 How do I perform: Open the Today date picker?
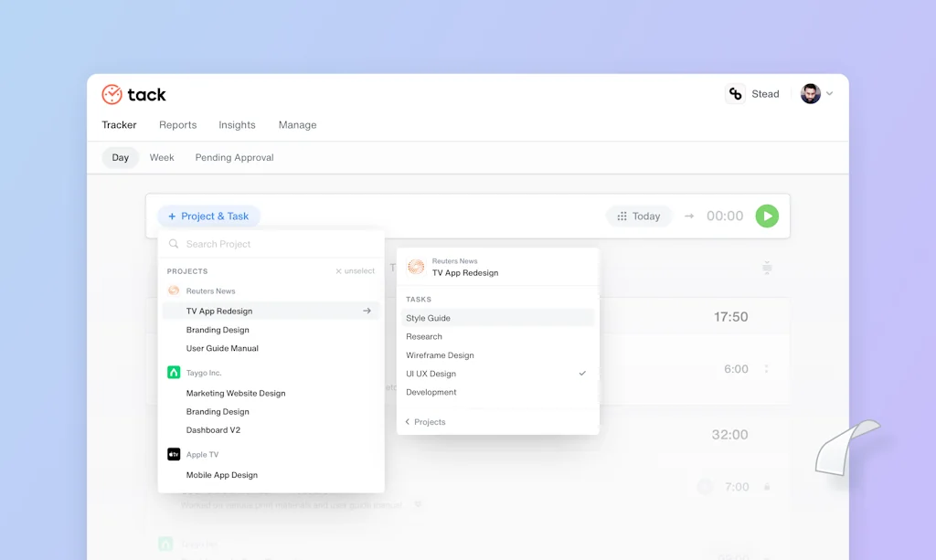tap(639, 216)
